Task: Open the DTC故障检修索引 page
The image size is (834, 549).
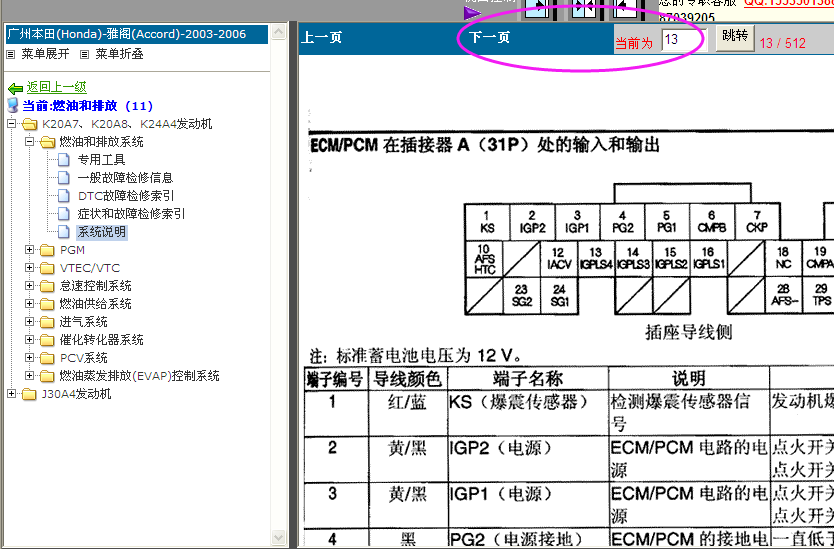Action: tap(126, 196)
